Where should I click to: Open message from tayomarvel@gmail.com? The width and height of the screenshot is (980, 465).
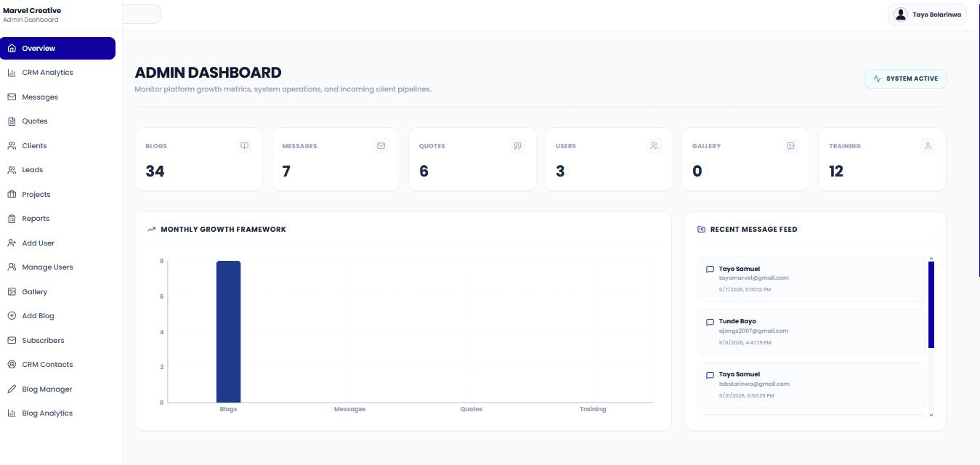(x=811, y=279)
